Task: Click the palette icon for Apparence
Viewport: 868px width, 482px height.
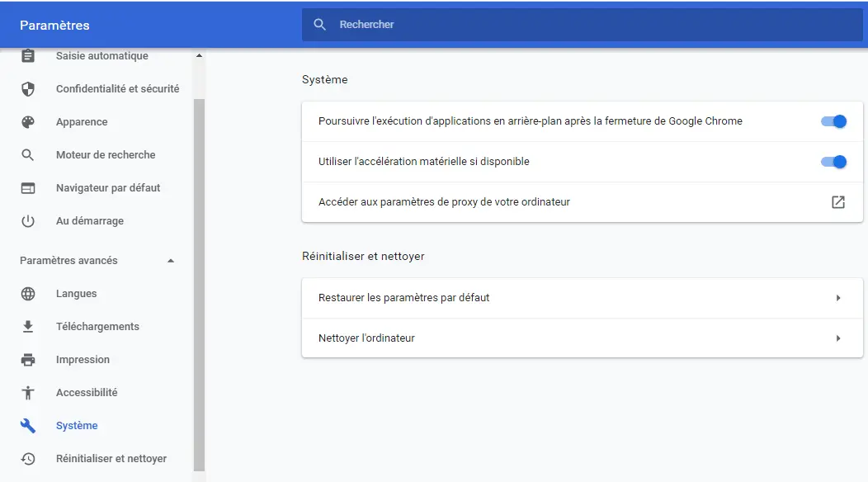Action: coord(28,122)
